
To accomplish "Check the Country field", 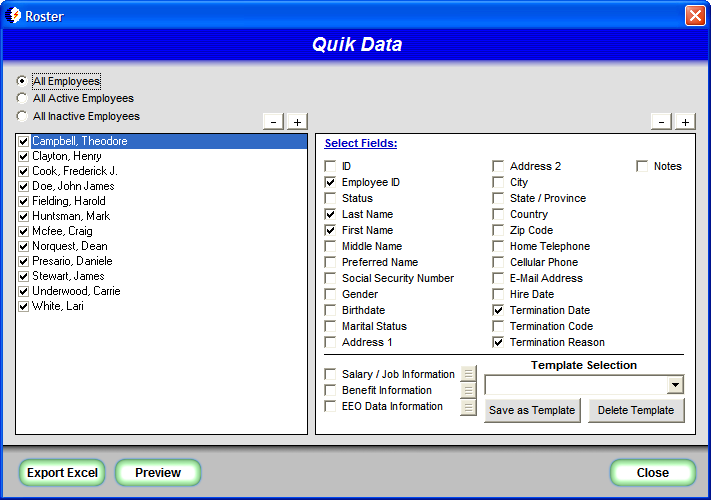I will pyautogui.click(x=498, y=214).
